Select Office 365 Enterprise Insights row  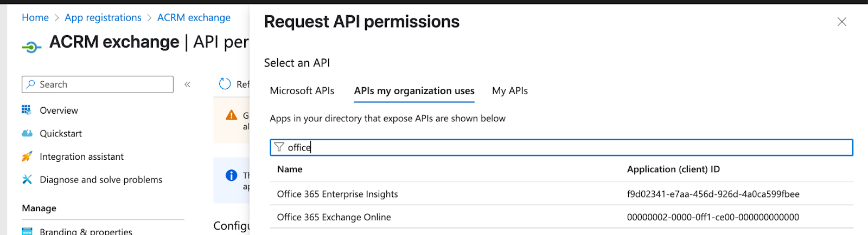pyautogui.click(x=561, y=194)
